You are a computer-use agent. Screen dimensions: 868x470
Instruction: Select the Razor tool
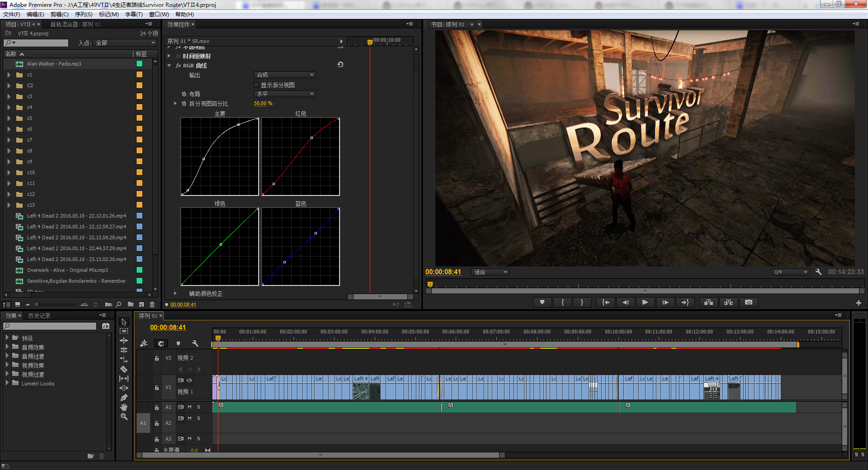pos(124,369)
